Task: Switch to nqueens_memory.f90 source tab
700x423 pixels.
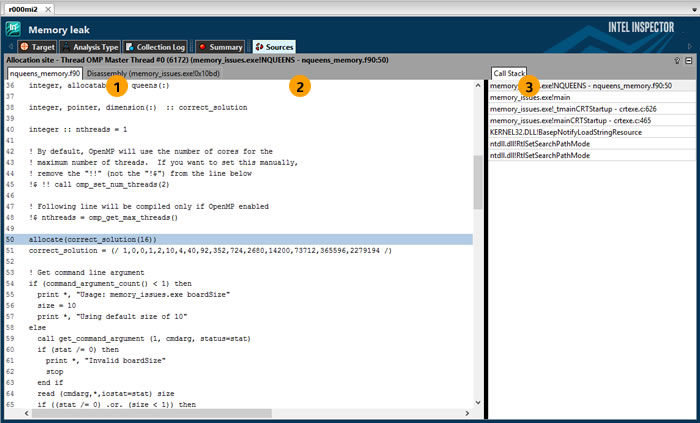Action: [44, 74]
